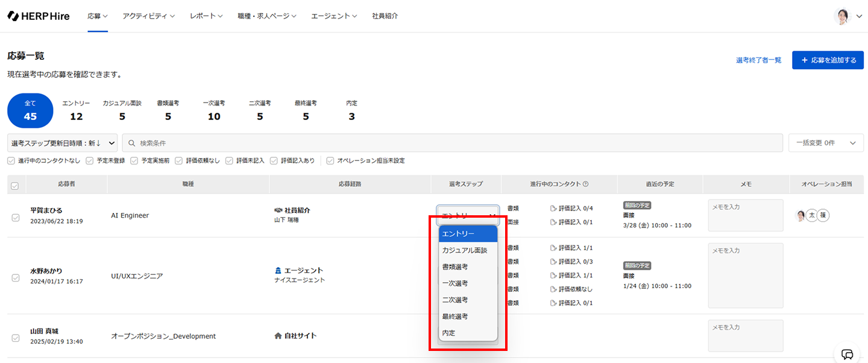The height and width of the screenshot is (363, 868).
Task: Click the HERP Hire logo
Action: click(x=39, y=16)
